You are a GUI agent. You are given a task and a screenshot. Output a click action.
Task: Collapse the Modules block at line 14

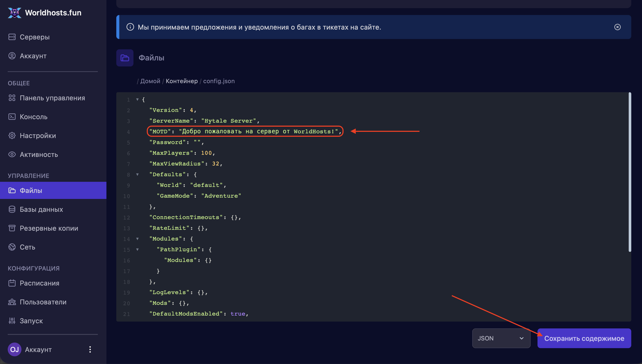click(137, 239)
